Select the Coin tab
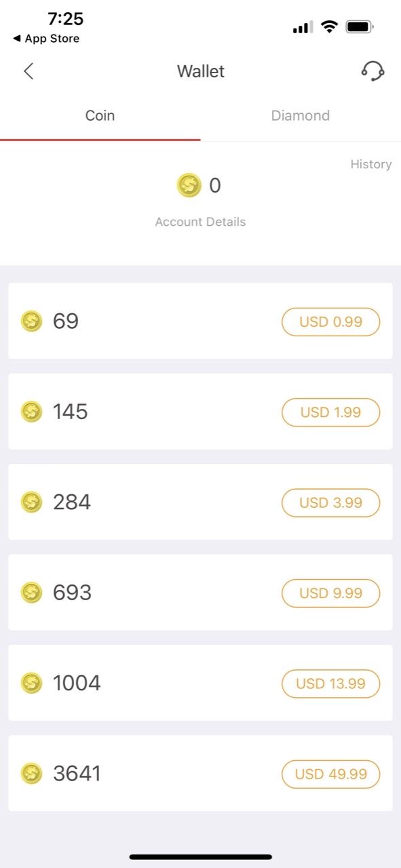This screenshot has height=868, width=401. pos(100,115)
